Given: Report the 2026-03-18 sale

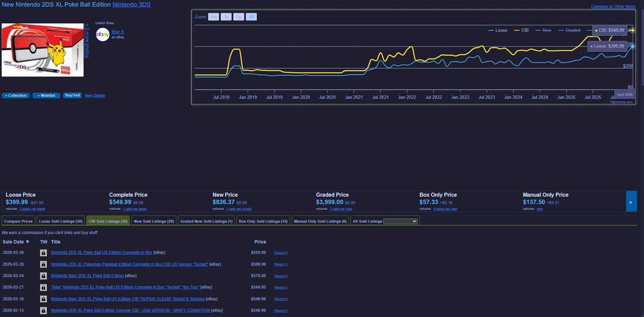Looking at the screenshot, I should click(281, 299).
